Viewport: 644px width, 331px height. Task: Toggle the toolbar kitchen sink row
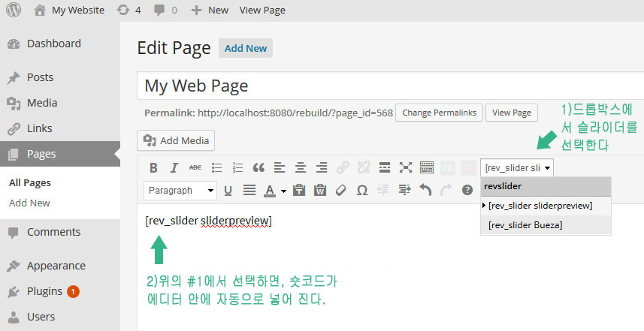[427, 167]
